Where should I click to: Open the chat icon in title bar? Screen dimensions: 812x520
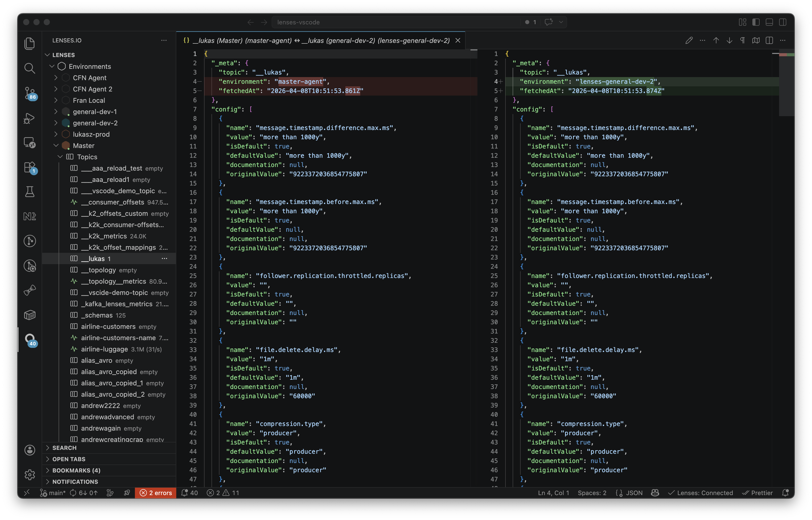pos(549,22)
